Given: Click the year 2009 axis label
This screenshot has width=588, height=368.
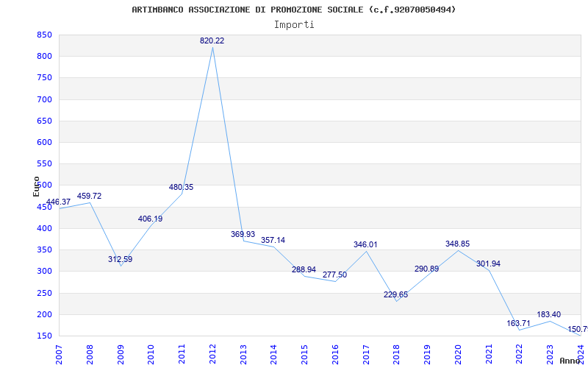Looking at the screenshot, I should coord(121,355).
